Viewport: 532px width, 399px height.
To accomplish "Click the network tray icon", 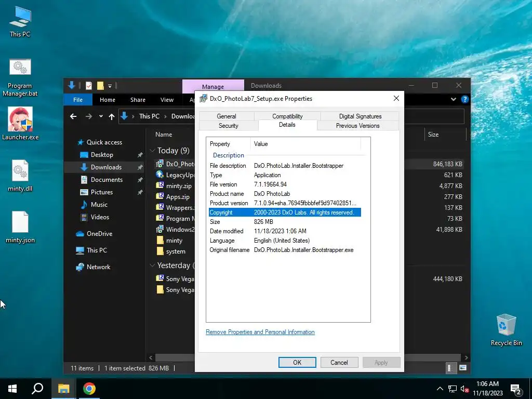I will pyautogui.click(x=453, y=389).
